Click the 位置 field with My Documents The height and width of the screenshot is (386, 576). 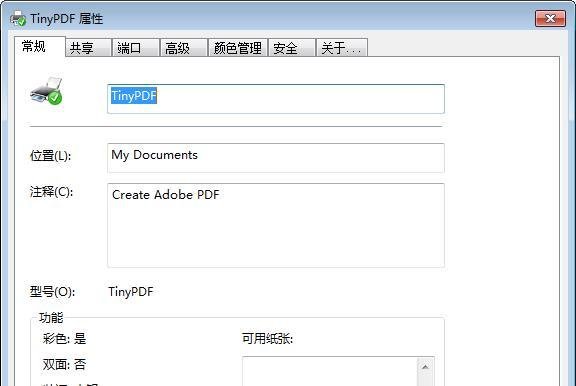(276, 158)
